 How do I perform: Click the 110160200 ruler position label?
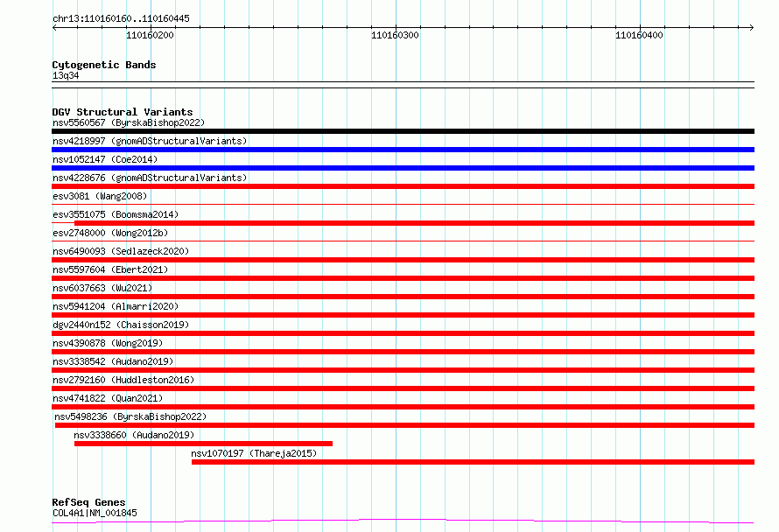pyautogui.click(x=150, y=35)
